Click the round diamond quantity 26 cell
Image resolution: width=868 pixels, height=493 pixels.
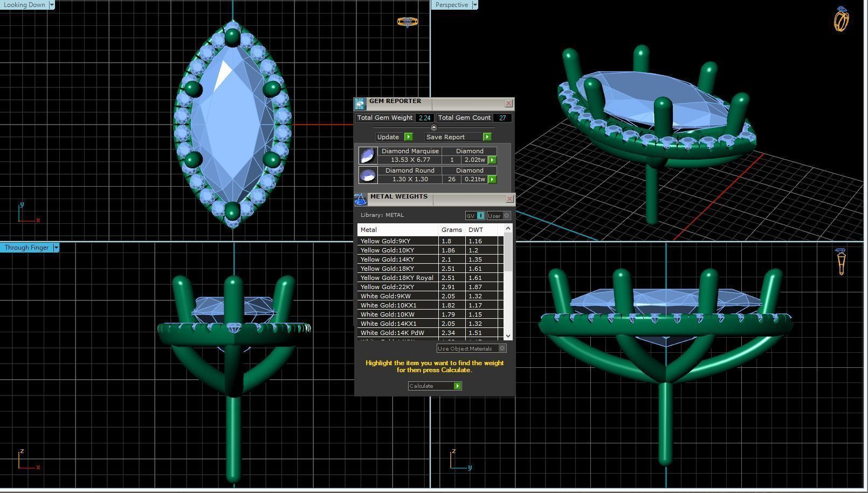[452, 180]
